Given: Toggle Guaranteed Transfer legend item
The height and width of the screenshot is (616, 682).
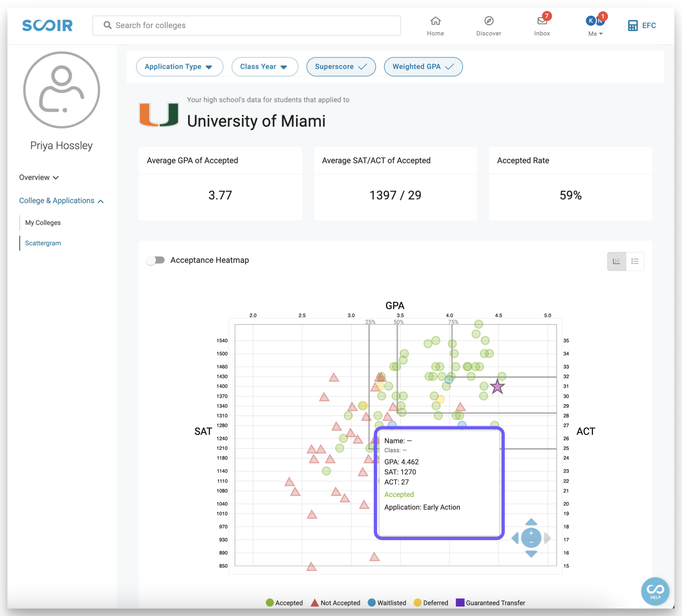Looking at the screenshot, I should click(490, 603).
